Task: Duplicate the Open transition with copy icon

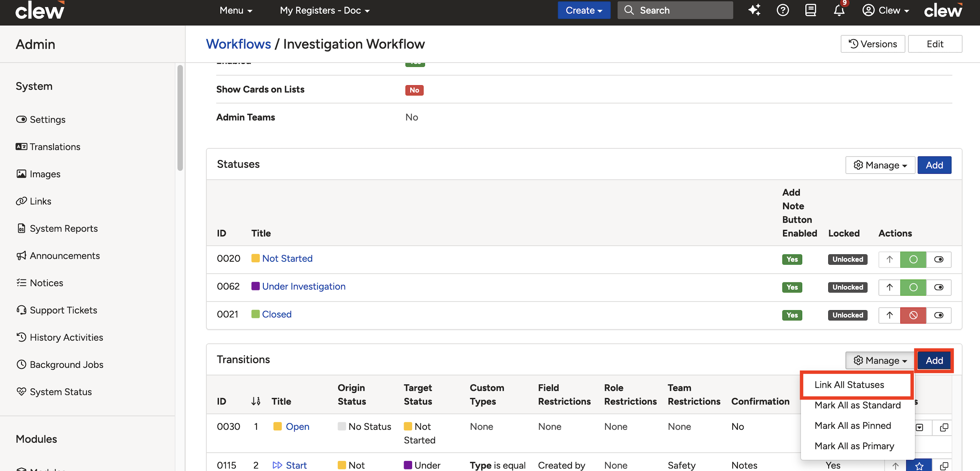Action: 944,428
